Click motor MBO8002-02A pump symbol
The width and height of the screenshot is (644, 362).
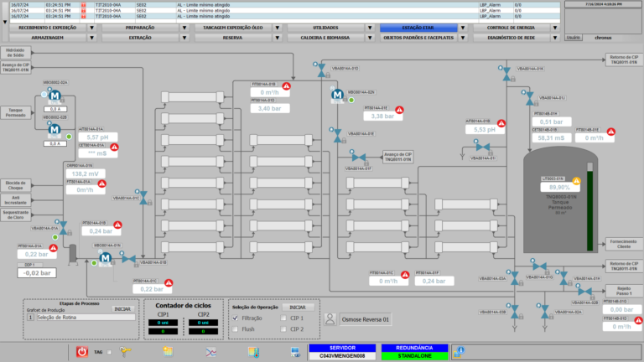55,96
